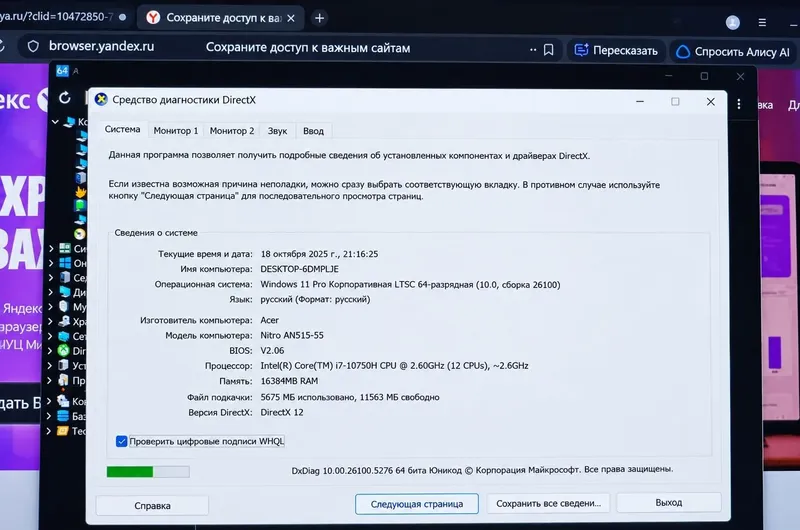Open the Монитор 1 tab

pyautogui.click(x=176, y=131)
